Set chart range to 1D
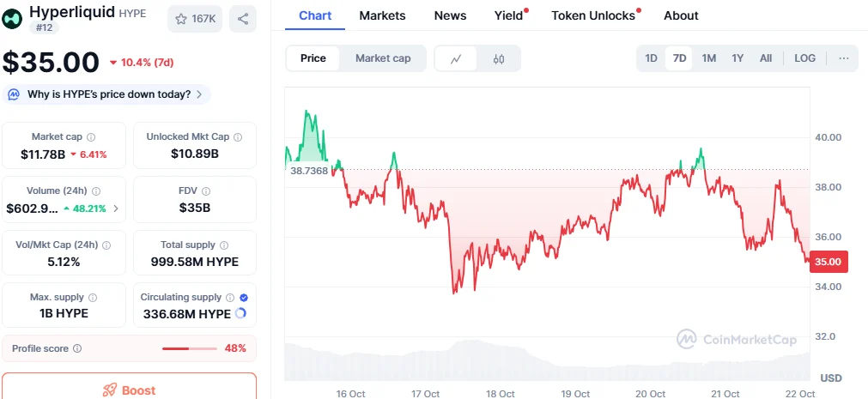 [652, 58]
